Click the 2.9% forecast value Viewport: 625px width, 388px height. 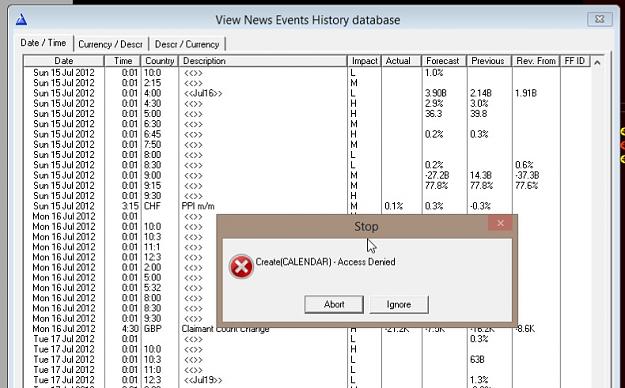point(434,104)
